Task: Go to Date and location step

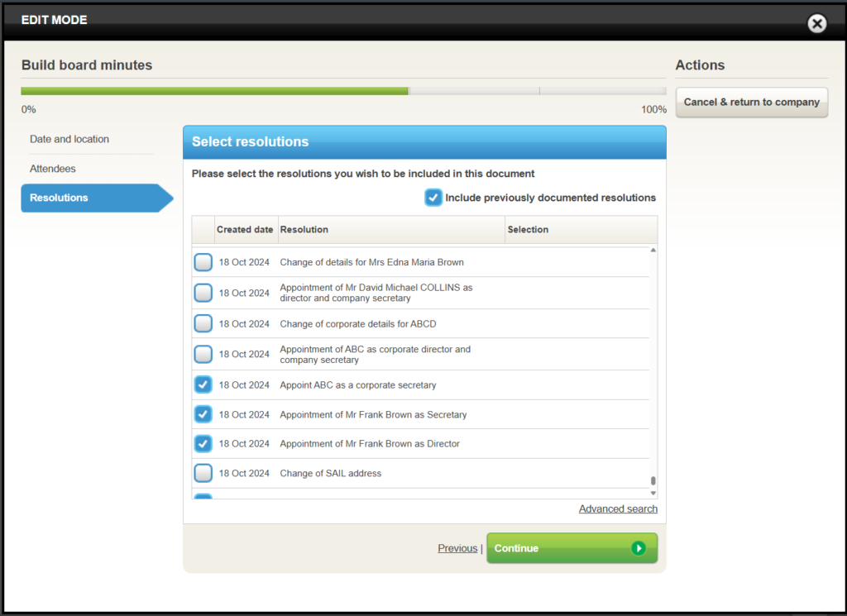Action: click(x=69, y=139)
